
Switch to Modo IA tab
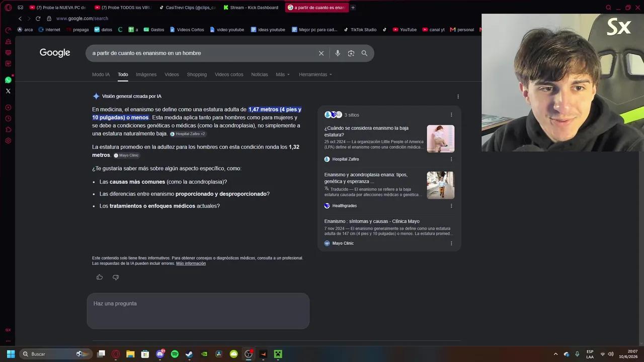point(101,74)
